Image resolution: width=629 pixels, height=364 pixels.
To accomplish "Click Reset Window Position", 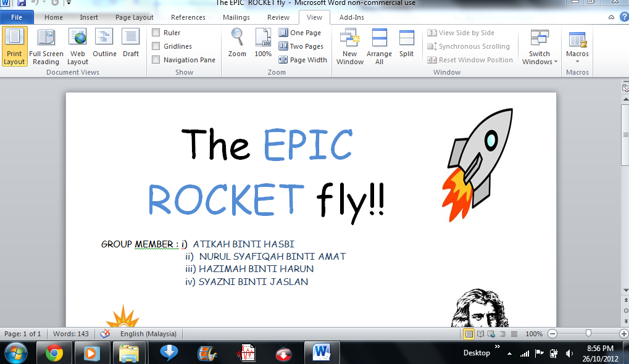I will point(470,60).
